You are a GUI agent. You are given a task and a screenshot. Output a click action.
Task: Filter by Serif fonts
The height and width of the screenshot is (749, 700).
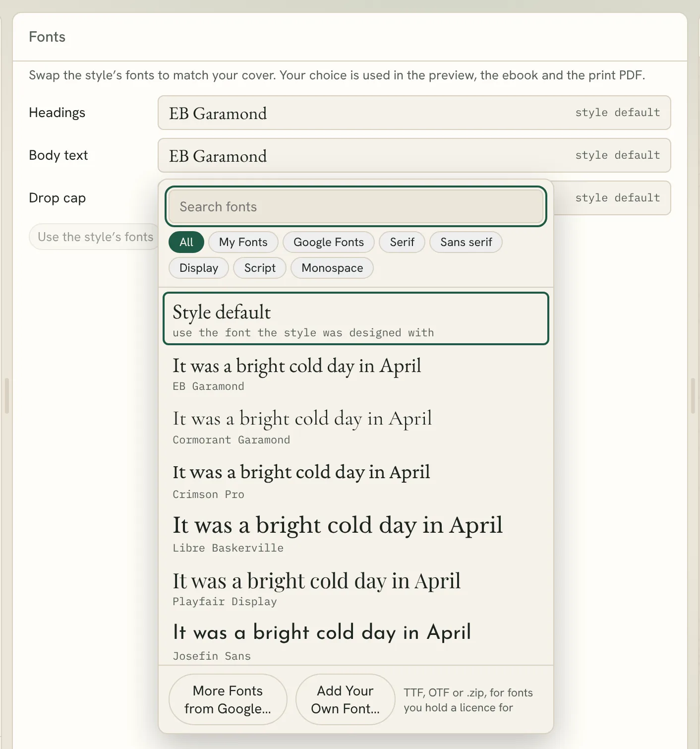(x=402, y=242)
